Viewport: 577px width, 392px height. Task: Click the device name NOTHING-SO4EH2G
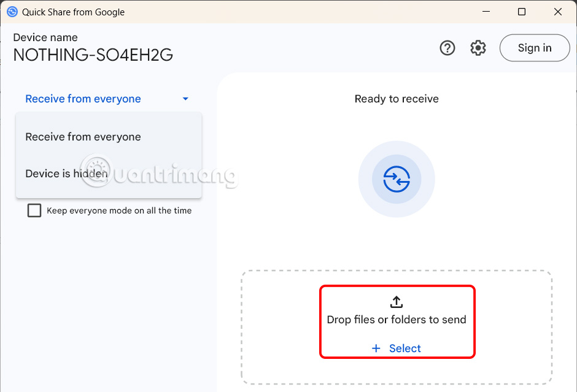[92, 55]
